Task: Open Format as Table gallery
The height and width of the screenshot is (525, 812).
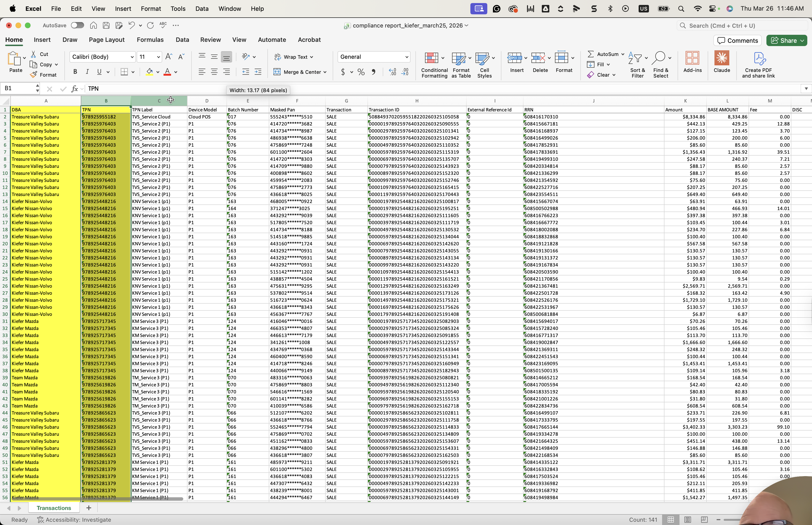Action: [459, 58]
